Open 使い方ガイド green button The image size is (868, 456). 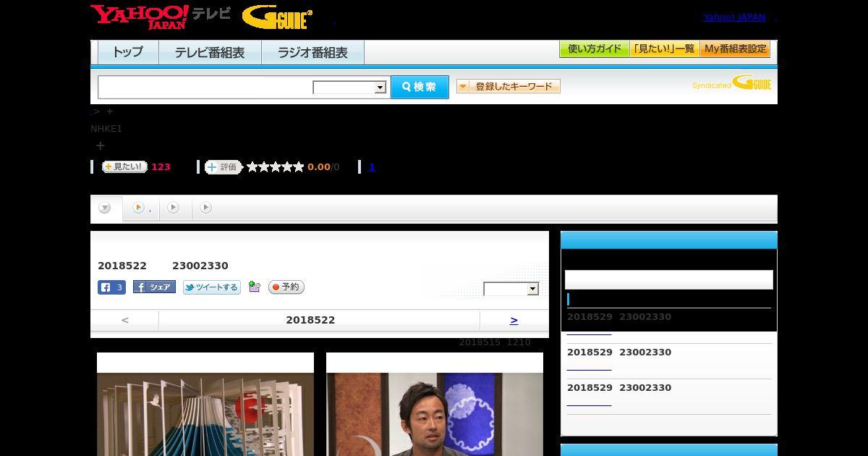click(594, 49)
